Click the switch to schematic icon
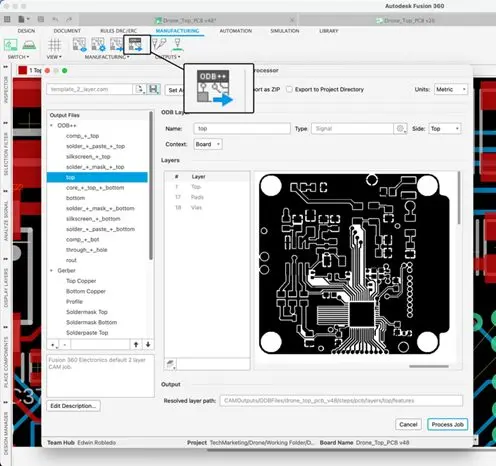 (x=10, y=45)
